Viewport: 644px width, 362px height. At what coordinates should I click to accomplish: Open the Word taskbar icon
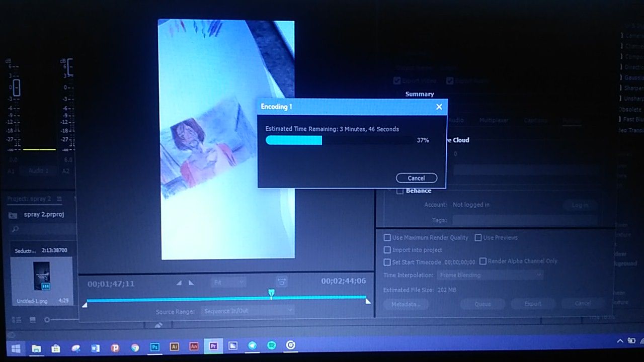tap(95, 347)
